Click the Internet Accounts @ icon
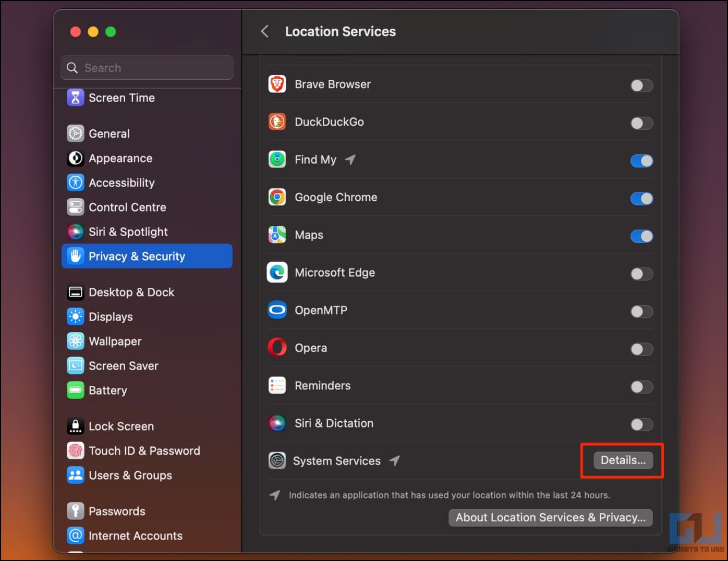This screenshot has width=728, height=561. click(76, 535)
